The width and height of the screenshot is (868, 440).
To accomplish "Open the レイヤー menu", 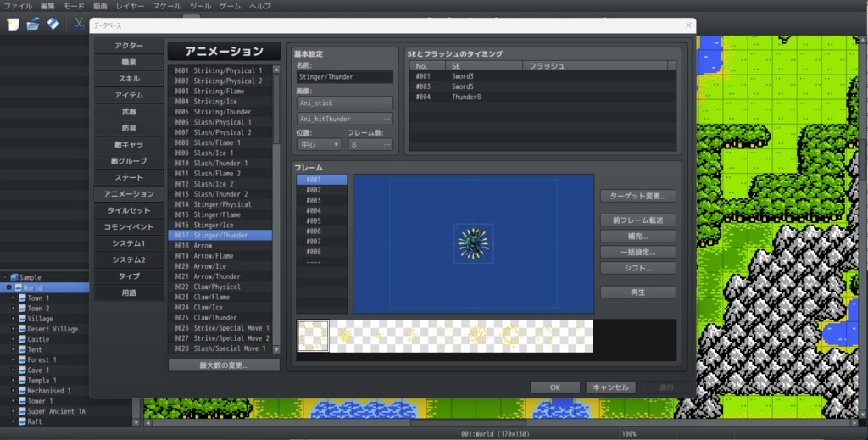I will (130, 6).
